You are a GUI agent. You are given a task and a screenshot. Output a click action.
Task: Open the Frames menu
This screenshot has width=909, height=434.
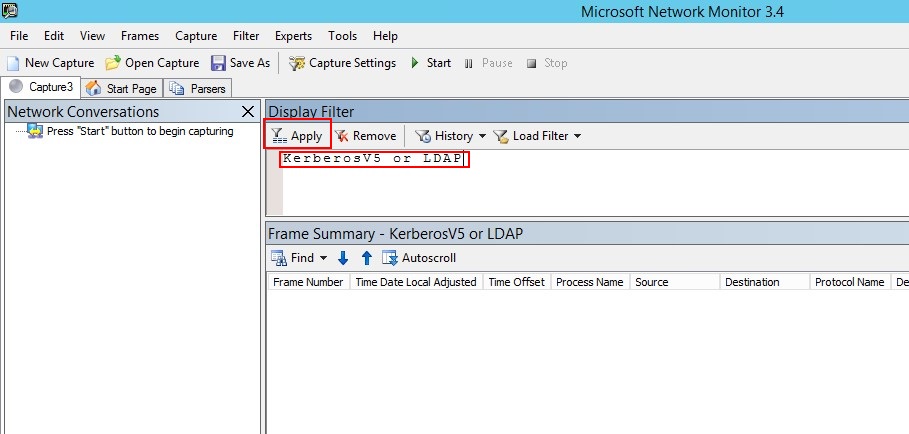pos(140,36)
